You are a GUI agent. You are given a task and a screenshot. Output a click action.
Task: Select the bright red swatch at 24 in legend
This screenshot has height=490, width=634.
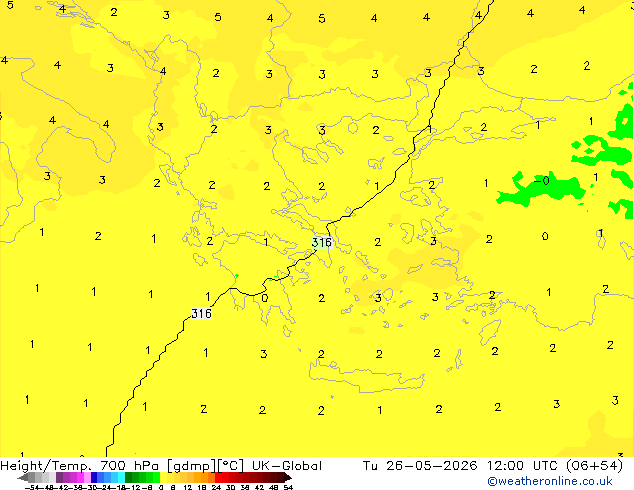(218, 477)
